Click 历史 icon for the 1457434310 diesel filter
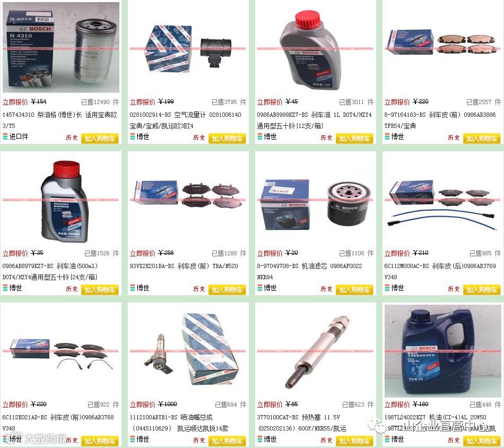The height and width of the screenshot is (448, 504). [72, 137]
